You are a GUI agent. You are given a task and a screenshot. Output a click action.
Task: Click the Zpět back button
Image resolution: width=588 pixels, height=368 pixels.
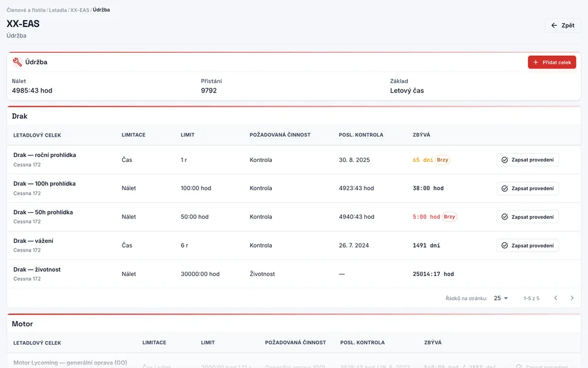coord(562,25)
